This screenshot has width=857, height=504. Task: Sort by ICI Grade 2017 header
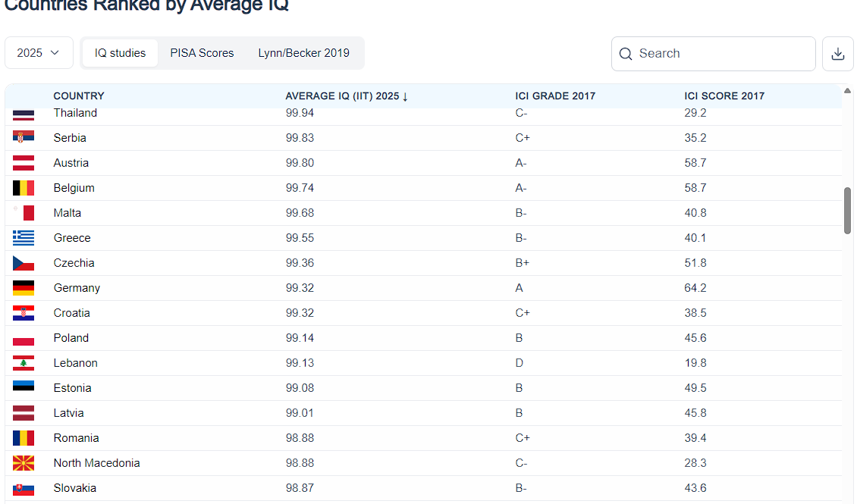(x=554, y=96)
